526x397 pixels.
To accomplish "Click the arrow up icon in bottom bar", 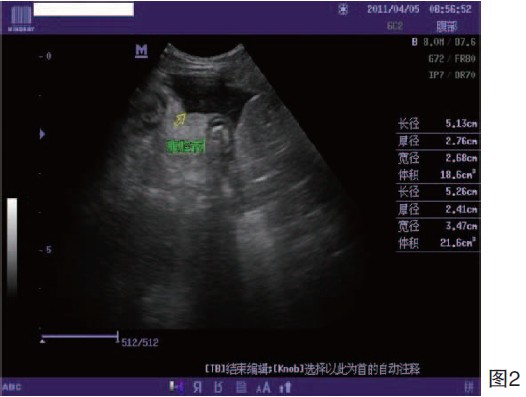I will (285, 388).
